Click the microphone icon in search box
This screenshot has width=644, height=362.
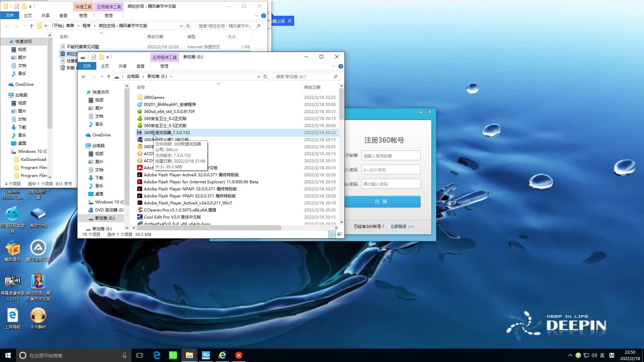click(x=124, y=355)
